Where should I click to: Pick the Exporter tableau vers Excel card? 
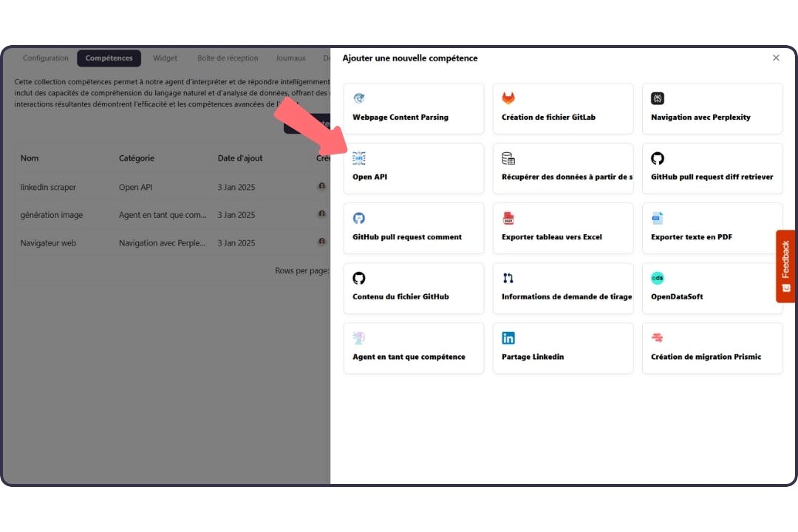[563, 228]
